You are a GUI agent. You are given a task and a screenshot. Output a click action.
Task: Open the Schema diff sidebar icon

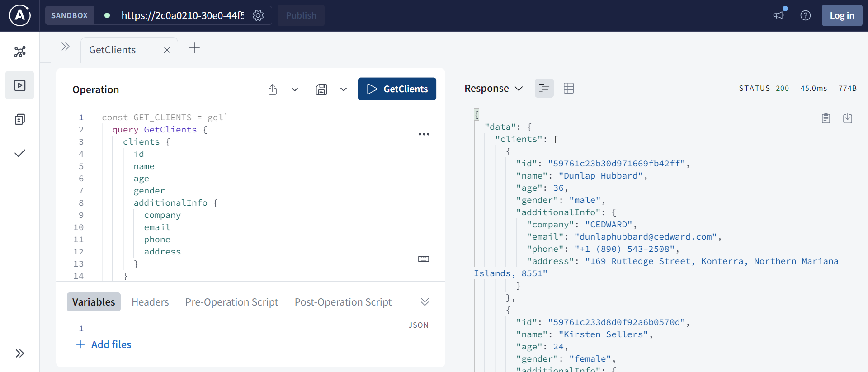(x=20, y=119)
